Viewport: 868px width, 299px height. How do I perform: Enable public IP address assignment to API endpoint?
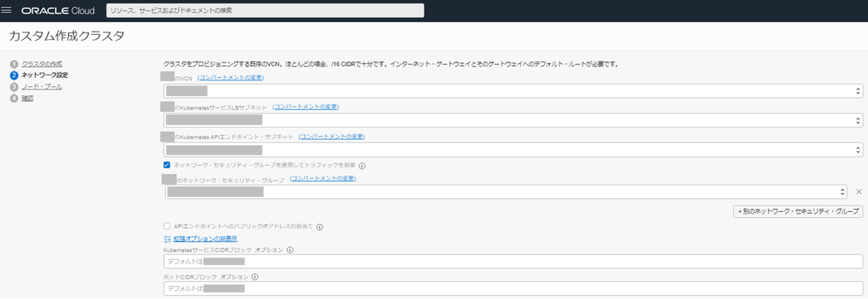(x=166, y=227)
